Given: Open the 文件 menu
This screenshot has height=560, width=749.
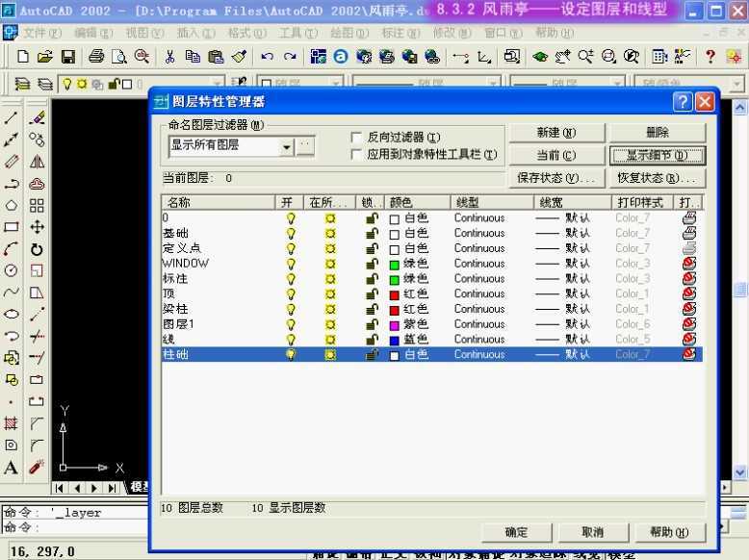Looking at the screenshot, I should (x=42, y=33).
